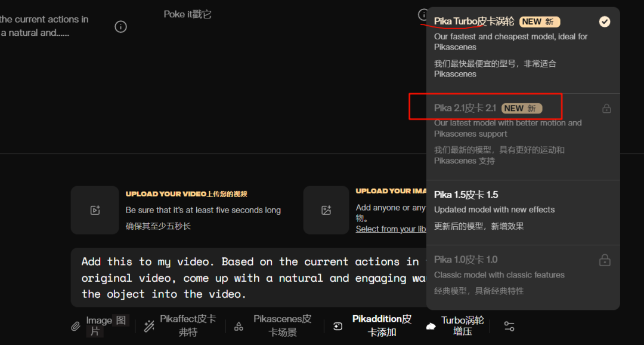The width and height of the screenshot is (644, 345).
Task: Focus the prompt box starting "Add this to my video"
Action: [x=249, y=278]
